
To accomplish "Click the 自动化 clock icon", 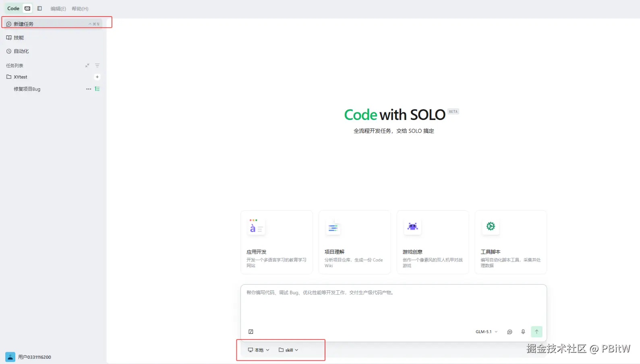I will (9, 51).
